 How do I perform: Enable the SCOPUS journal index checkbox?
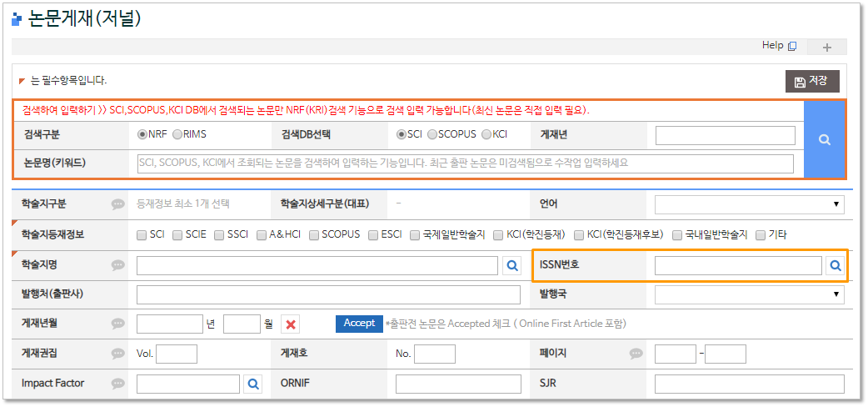point(314,235)
